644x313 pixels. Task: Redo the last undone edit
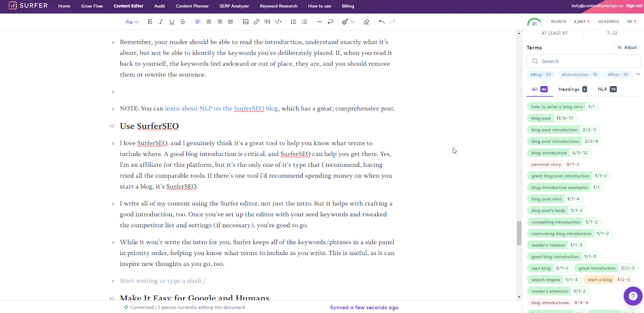[x=392, y=22]
